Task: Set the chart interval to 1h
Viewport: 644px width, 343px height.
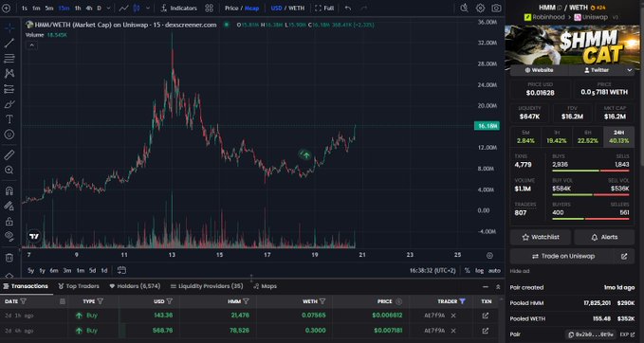Action: point(77,8)
